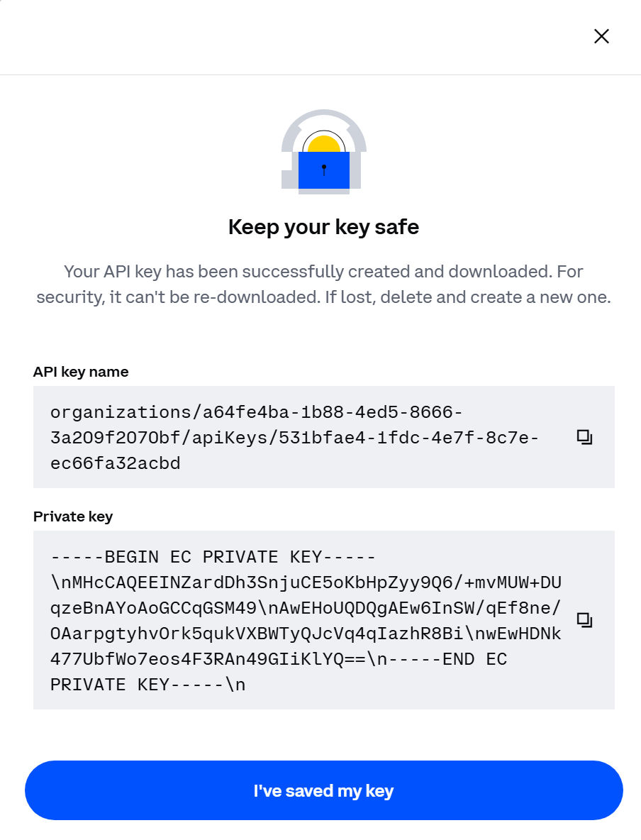Close the key dialog with the X

(x=601, y=36)
